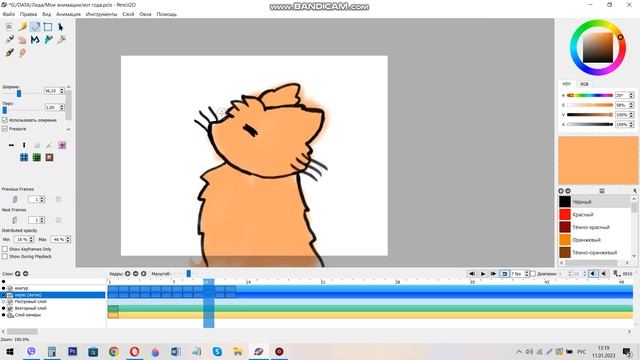
Task: Jump to the next frame
Action: pyautogui.click(x=493, y=274)
